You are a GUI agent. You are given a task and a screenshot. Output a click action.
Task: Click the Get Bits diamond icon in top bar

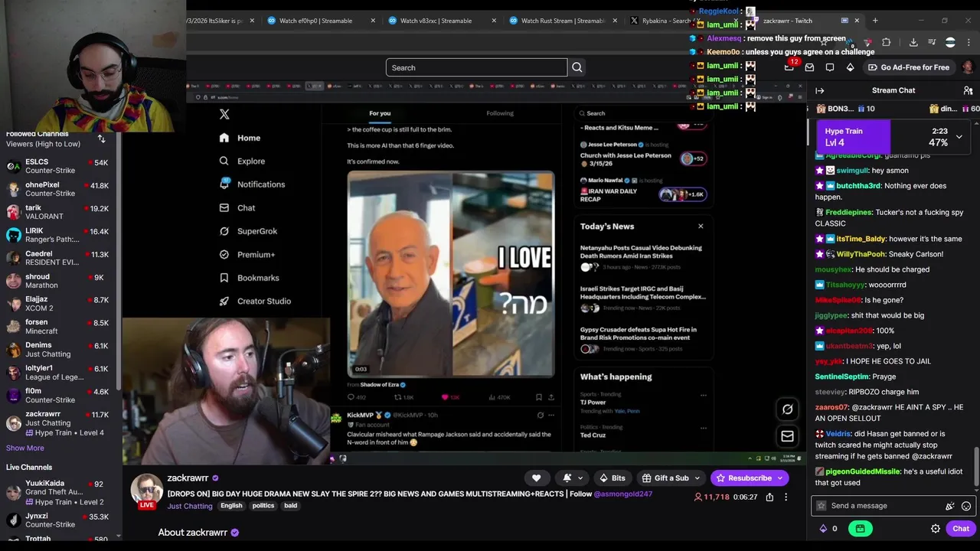coord(850,67)
